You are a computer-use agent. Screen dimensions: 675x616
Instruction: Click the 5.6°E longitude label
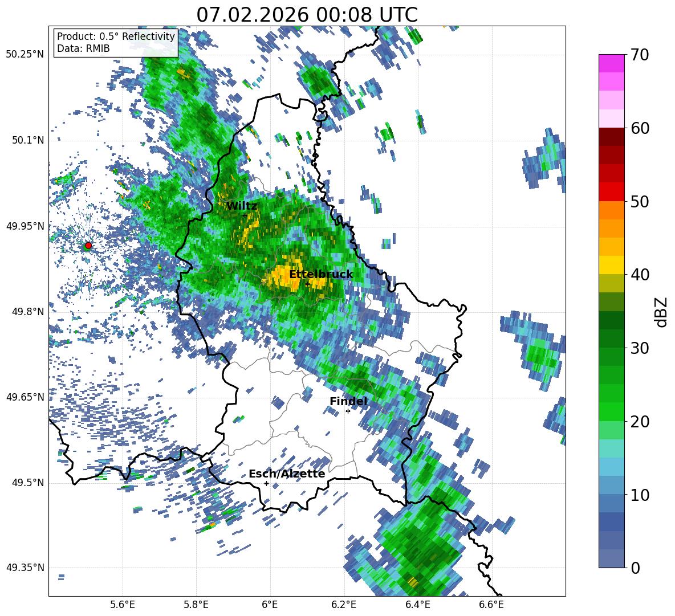pos(123,605)
